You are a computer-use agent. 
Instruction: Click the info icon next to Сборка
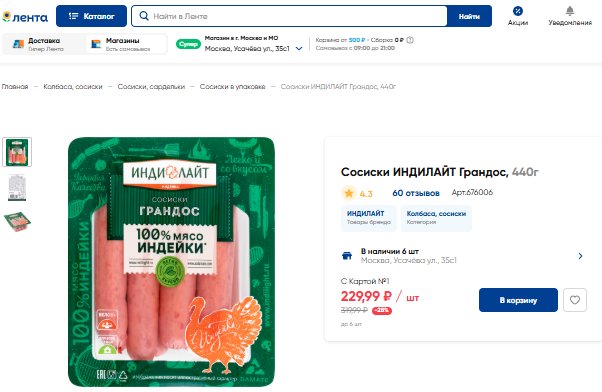pos(410,40)
